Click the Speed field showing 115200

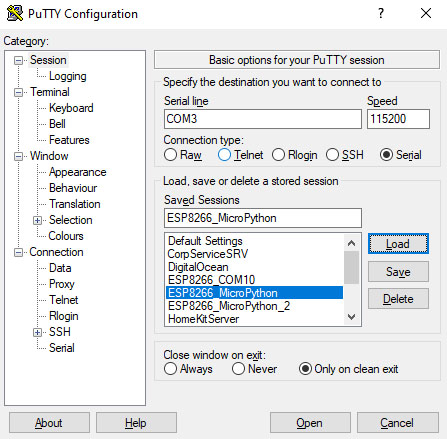point(398,119)
